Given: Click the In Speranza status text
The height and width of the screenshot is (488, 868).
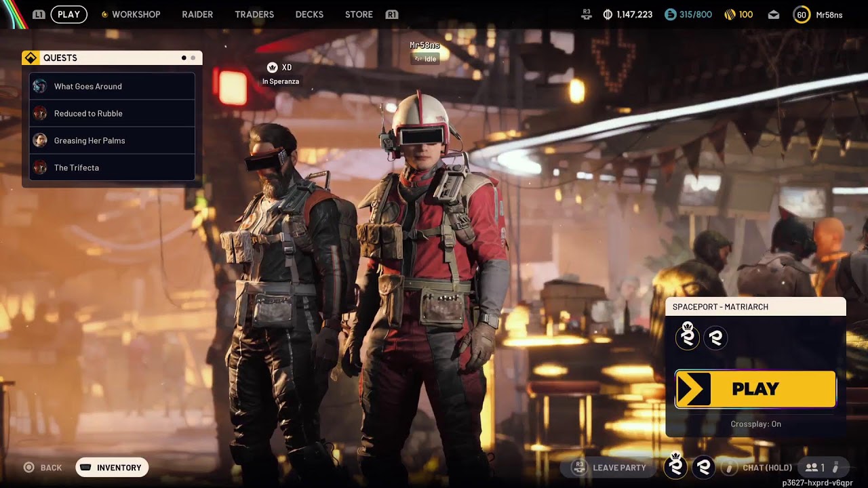Looking at the screenshot, I should click(x=281, y=81).
